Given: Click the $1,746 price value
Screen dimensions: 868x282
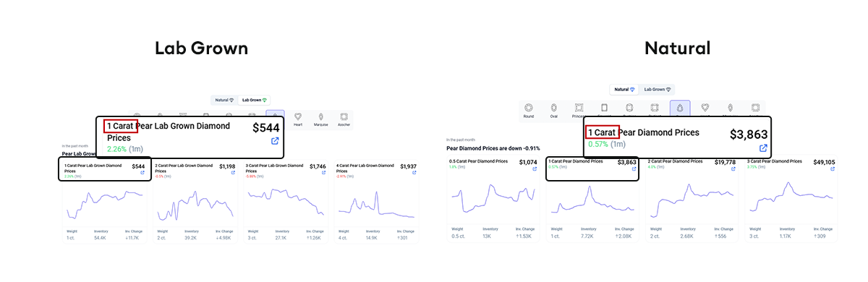Looking at the screenshot, I should coord(318,166).
